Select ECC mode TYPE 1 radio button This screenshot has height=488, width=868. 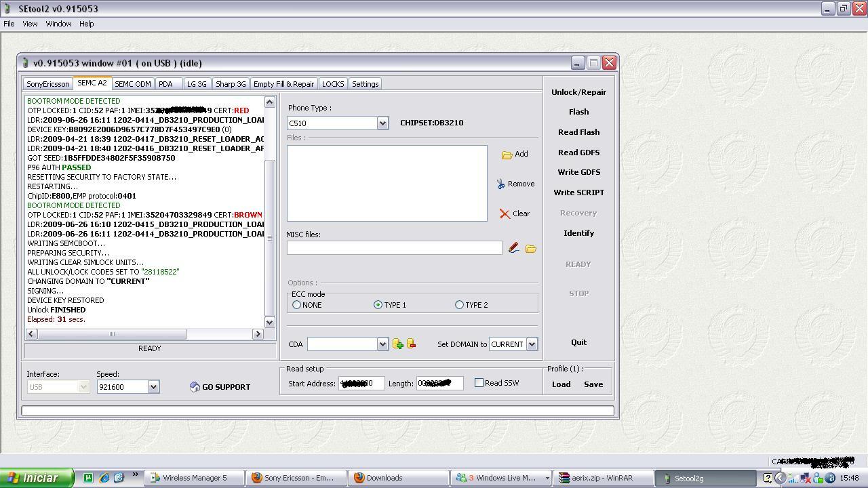[378, 305]
